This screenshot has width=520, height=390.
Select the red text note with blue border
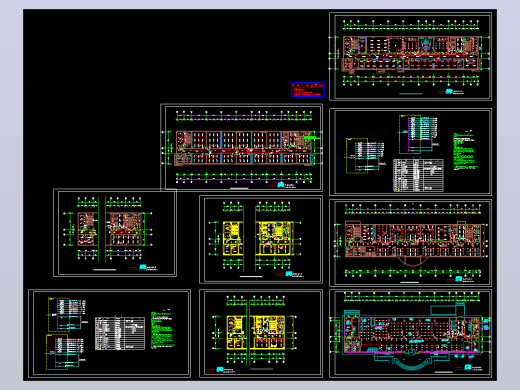(308, 90)
